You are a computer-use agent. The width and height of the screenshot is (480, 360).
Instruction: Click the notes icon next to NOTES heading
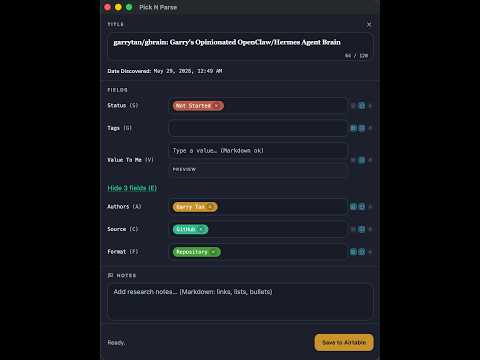point(110,275)
